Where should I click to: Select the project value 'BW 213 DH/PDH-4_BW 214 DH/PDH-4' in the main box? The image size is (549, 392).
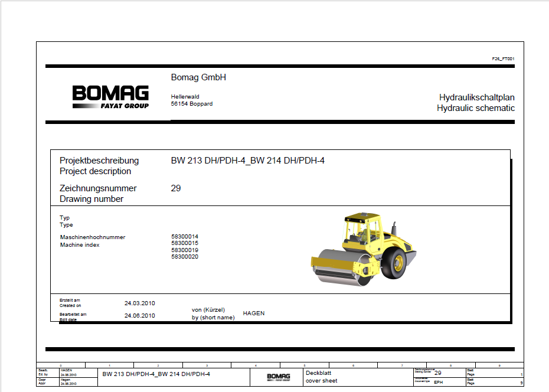[247, 161]
